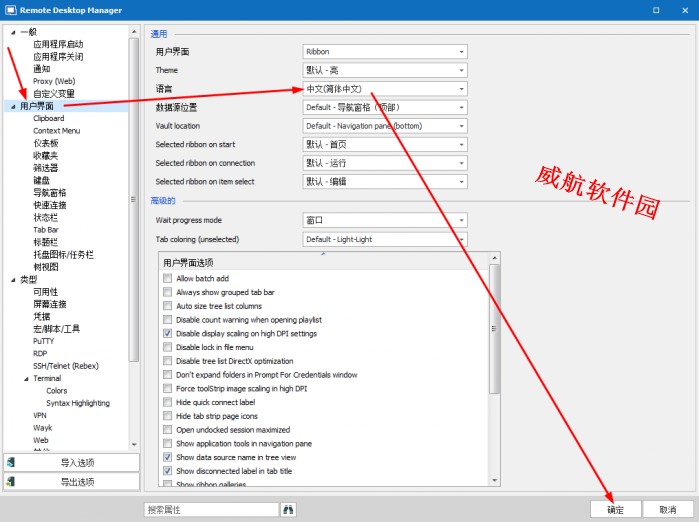Click options list scroll-down arrow
The height and width of the screenshot is (522, 699).
(x=494, y=481)
